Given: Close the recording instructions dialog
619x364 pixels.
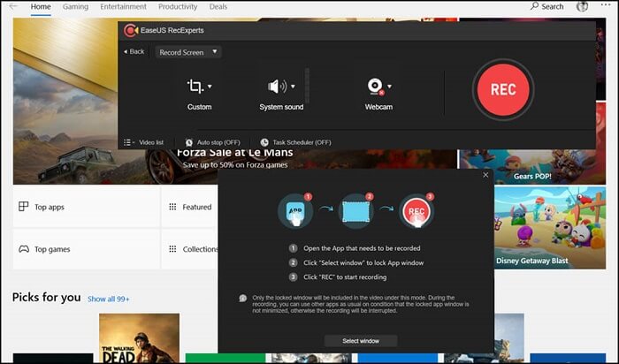Looking at the screenshot, I should 485,175.
